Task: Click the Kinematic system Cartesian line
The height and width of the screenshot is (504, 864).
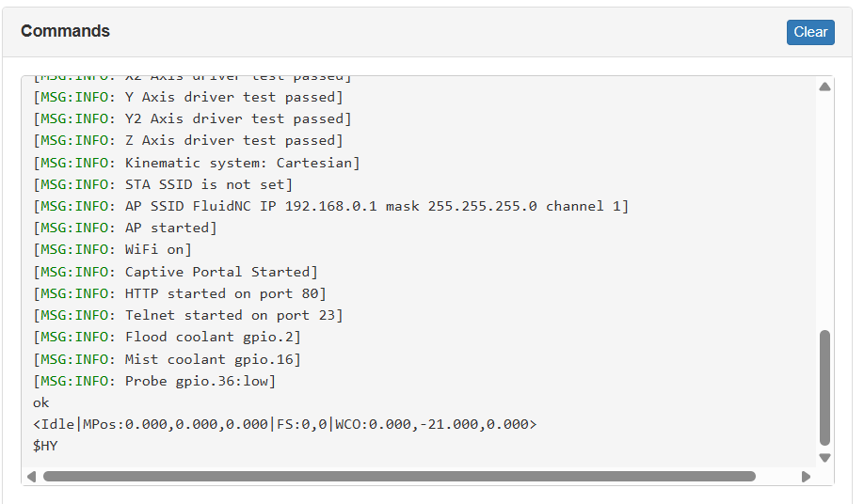Action: [x=196, y=163]
